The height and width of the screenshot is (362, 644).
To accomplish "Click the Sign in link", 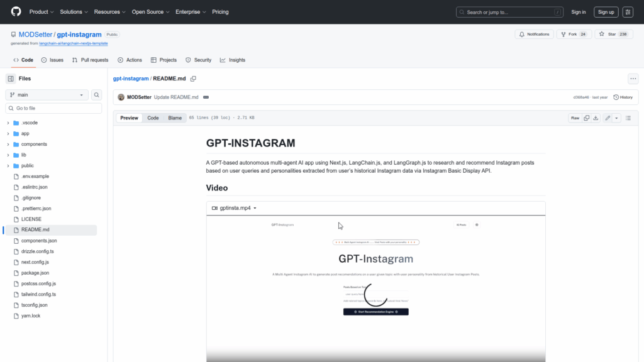I will [579, 12].
